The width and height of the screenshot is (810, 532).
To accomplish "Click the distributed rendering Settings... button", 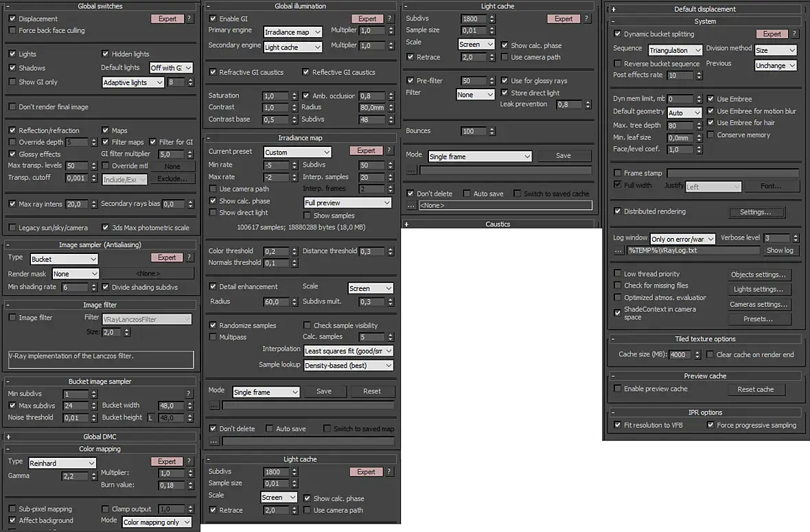I will click(x=755, y=212).
